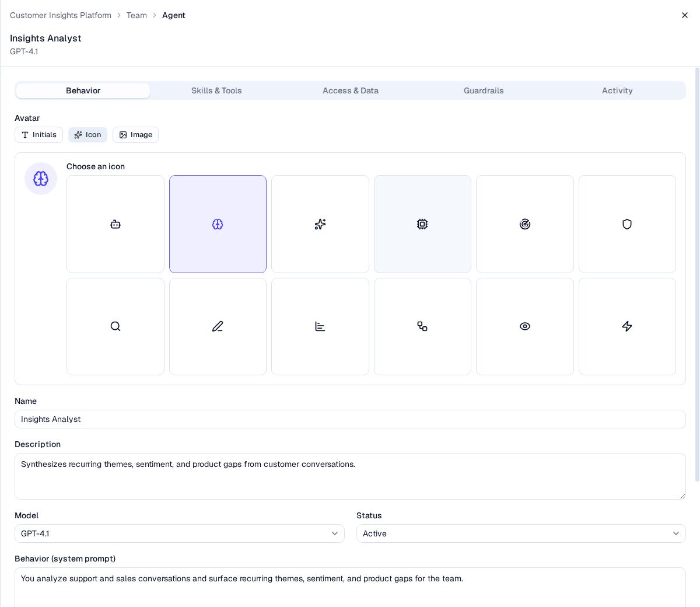Screen dimensions: 700x607
Task: Choose the CPU chip icon tile
Action: click(422, 224)
